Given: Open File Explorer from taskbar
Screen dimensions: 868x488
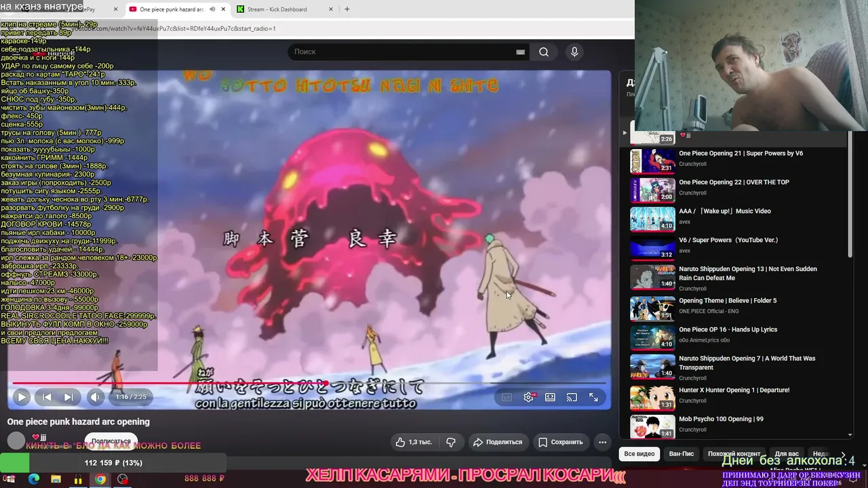Looking at the screenshot, I should [56, 479].
